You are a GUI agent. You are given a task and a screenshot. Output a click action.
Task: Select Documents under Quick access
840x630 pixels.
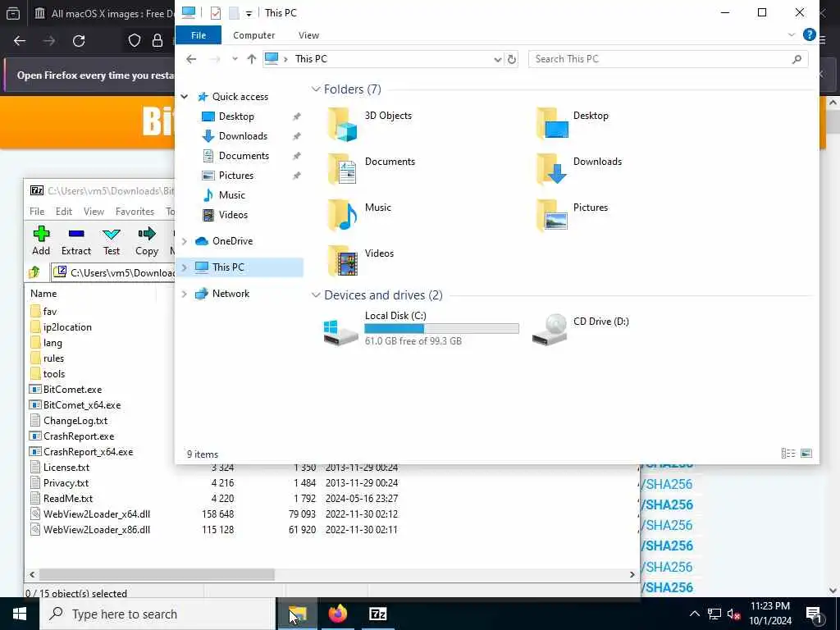pyautogui.click(x=244, y=156)
